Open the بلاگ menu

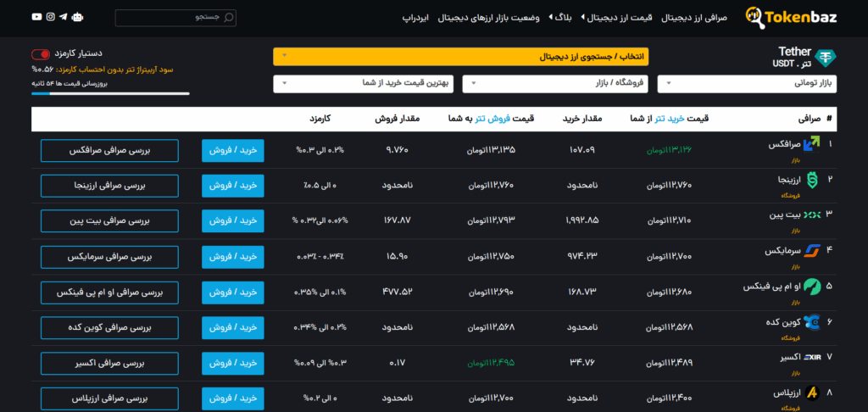561,17
